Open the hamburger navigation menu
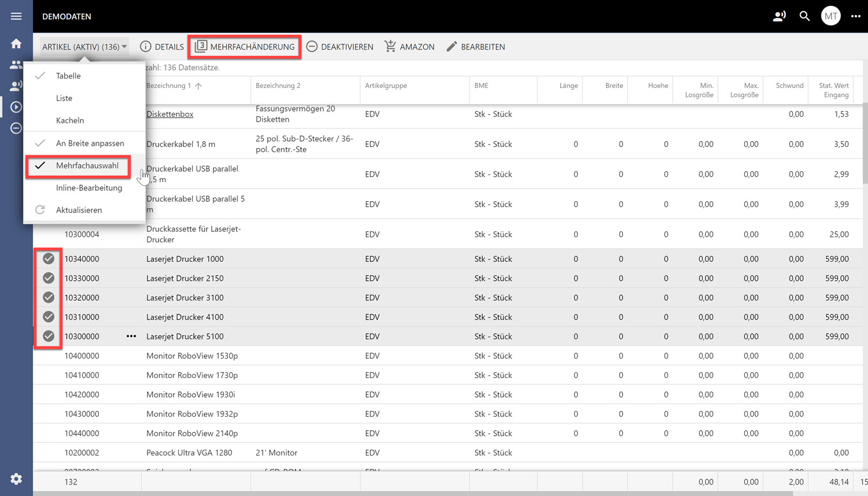Image resolution: width=868 pixels, height=496 pixels. click(x=16, y=16)
